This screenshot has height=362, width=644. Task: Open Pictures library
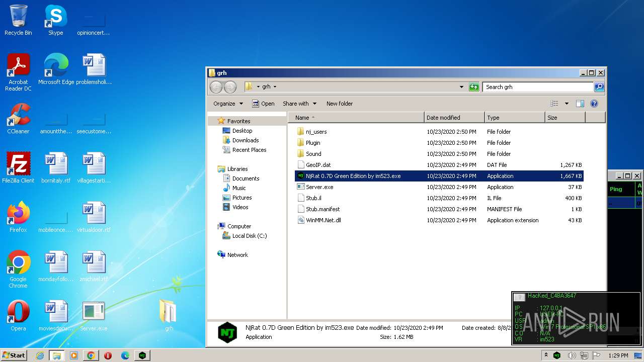237,198
